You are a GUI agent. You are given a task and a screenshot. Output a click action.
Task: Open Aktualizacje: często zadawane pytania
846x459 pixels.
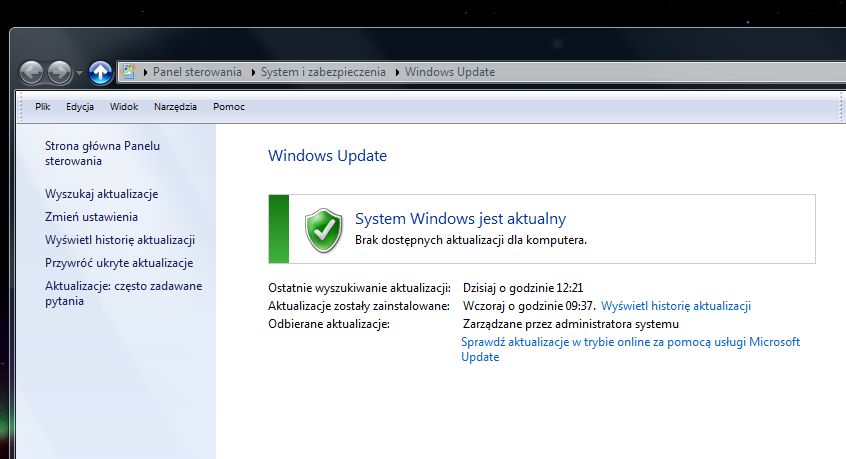(124, 293)
